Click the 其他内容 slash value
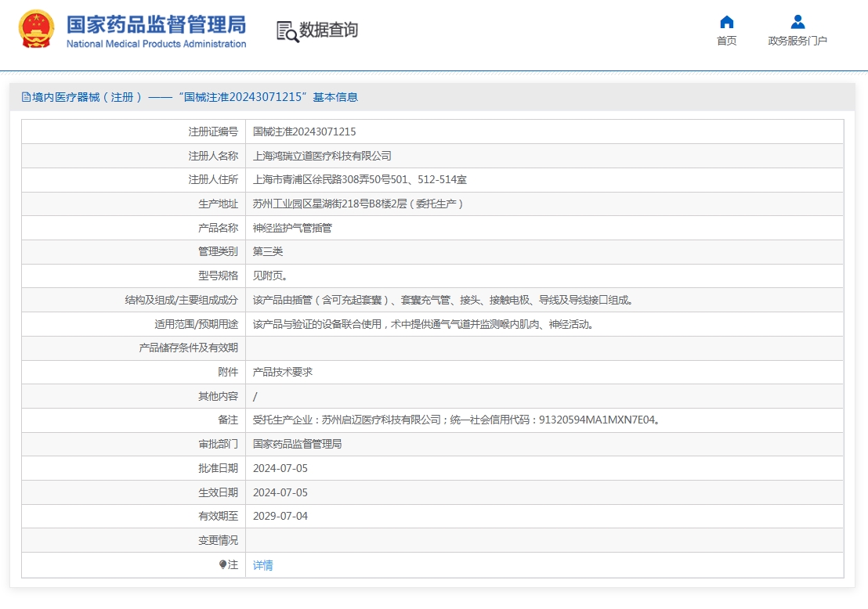The image size is (868, 609). tap(255, 397)
